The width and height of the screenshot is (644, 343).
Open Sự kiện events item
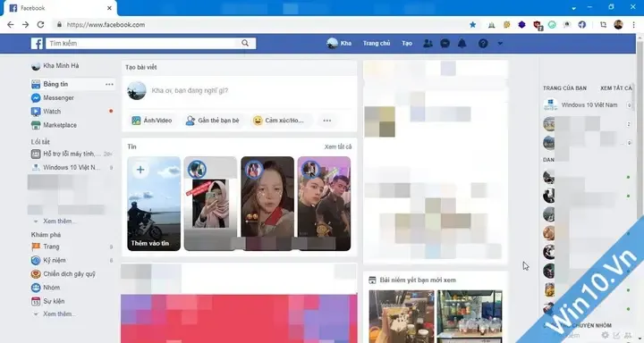tap(47, 301)
